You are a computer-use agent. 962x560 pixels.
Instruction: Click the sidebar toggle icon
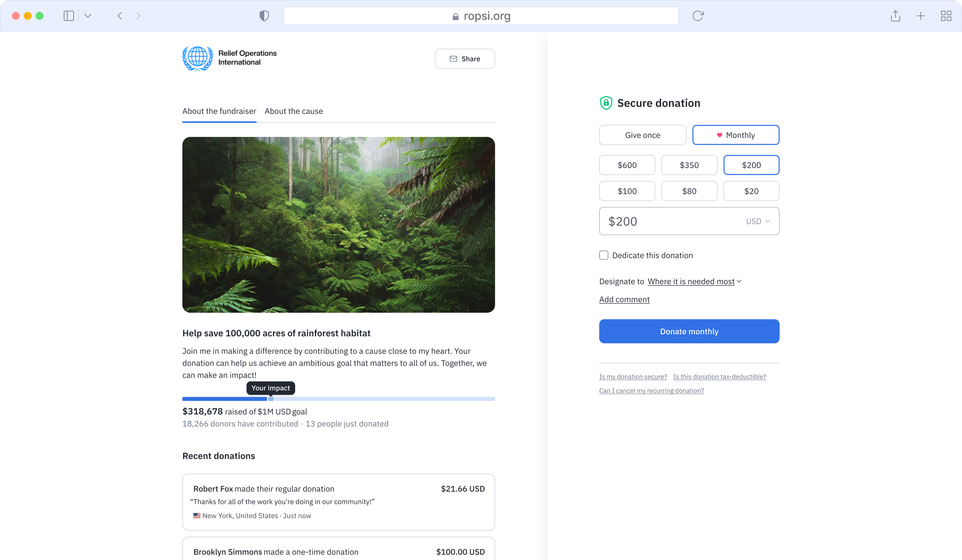point(68,16)
